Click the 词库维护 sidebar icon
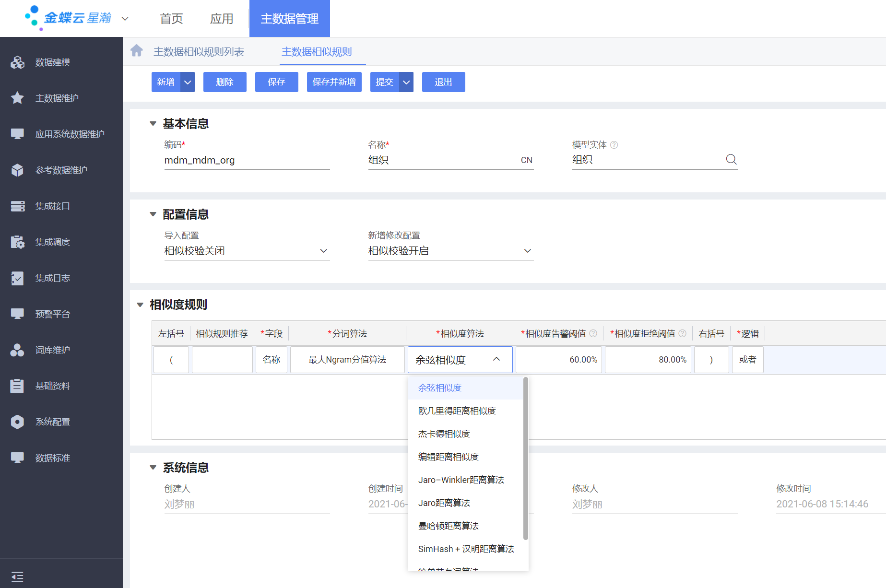Screen dimensions: 886x588 pyautogui.click(x=18, y=350)
